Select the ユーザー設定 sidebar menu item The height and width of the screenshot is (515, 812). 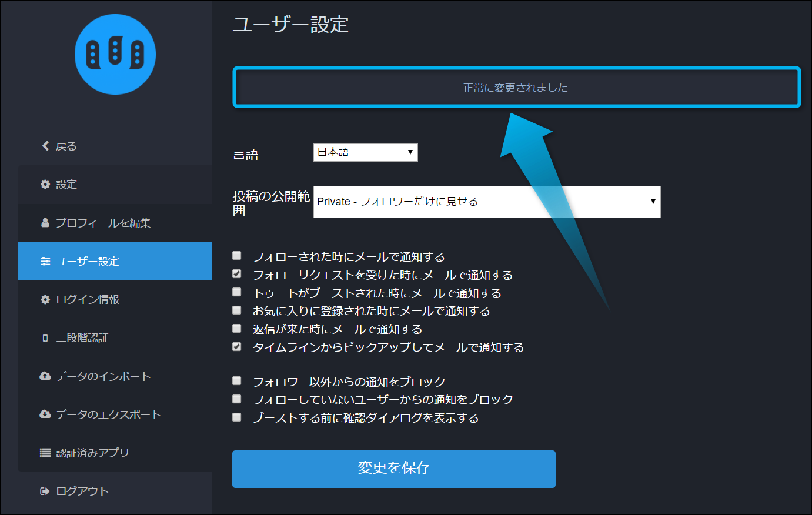[115, 262]
